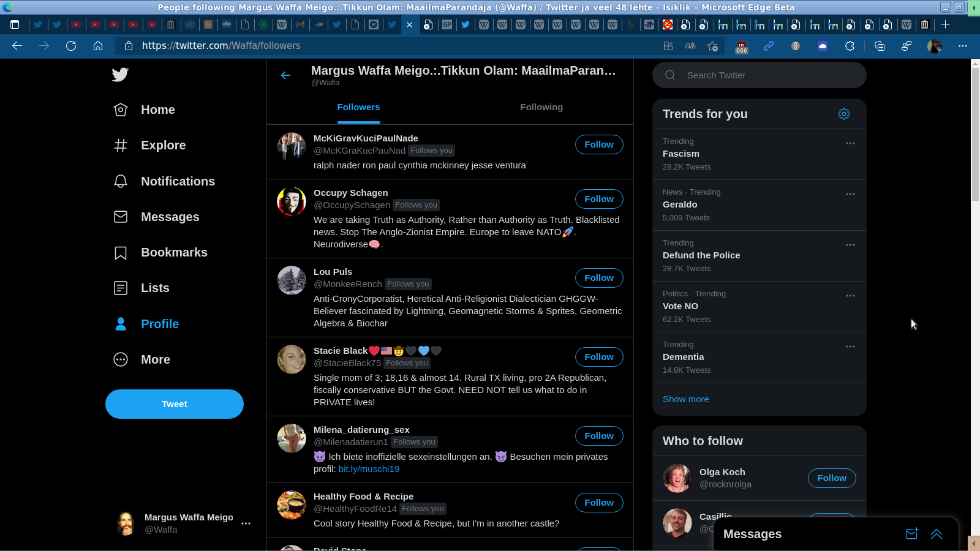The height and width of the screenshot is (551, 980).
Task: Click the address bar URL
Action: coord(221,46)
